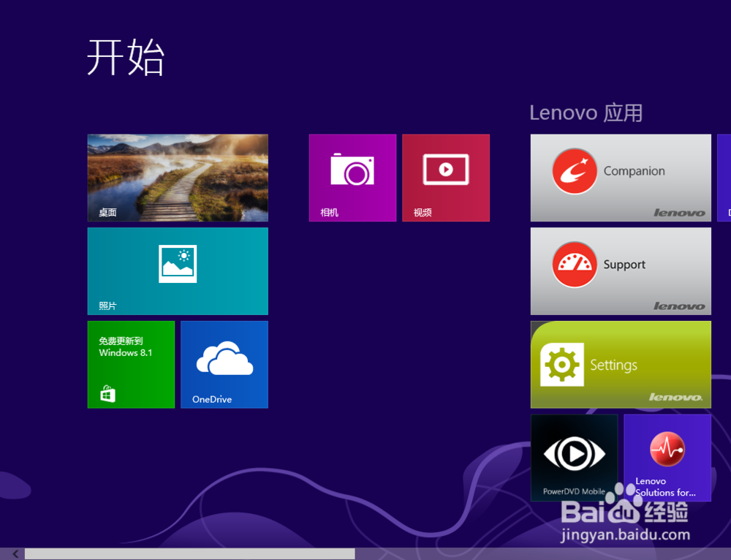Open the Lenovo Settings tile
Viewport: 731px width, 560px height.
[620, 364]
